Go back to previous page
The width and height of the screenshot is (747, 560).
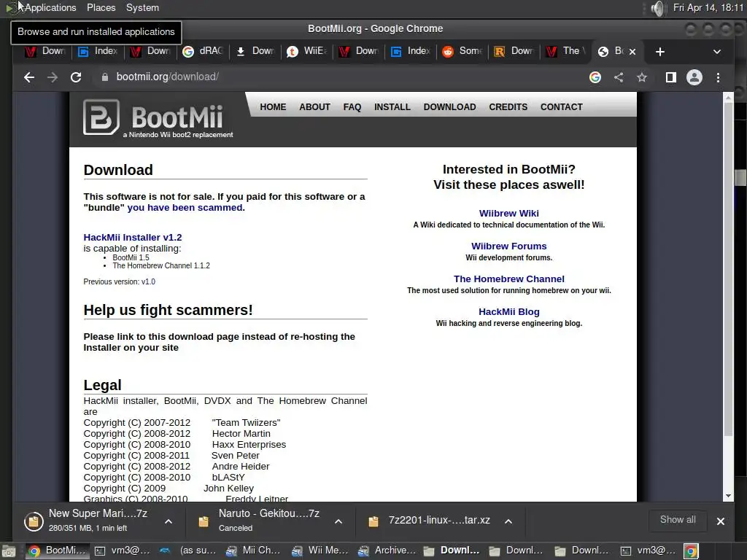coord(29,77)
